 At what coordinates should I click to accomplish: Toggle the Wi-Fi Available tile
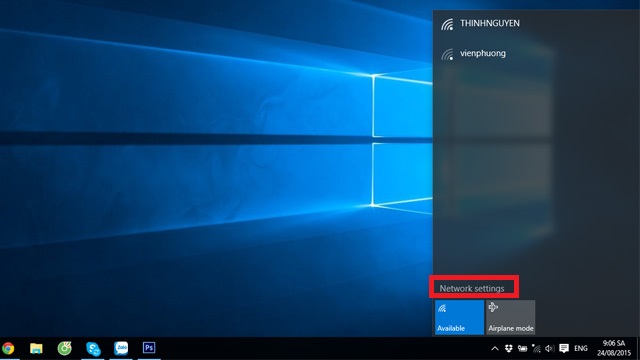pyautogui.click(x=459, y=317)
